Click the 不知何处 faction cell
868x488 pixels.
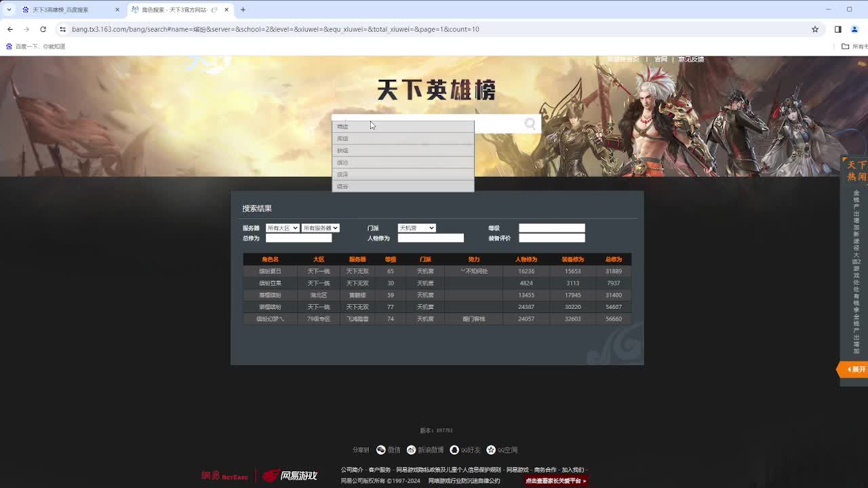(x=474, y=271)
